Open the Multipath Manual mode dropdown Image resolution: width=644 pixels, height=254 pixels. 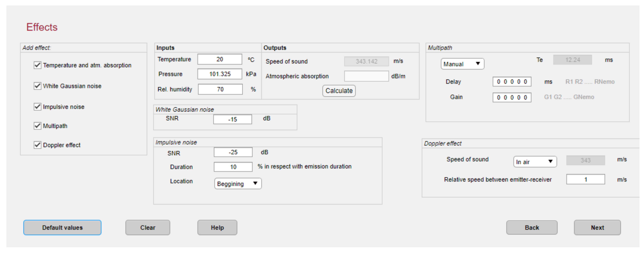coord(462,64)
